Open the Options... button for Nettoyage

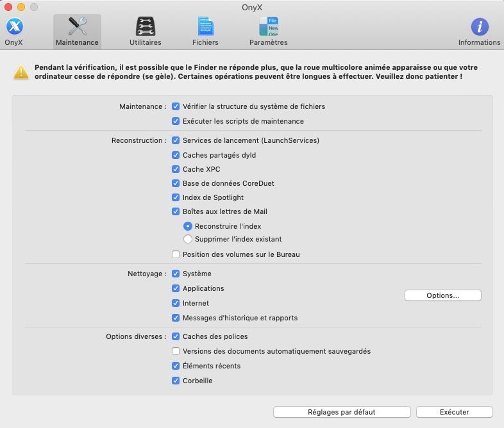point(443,296)
